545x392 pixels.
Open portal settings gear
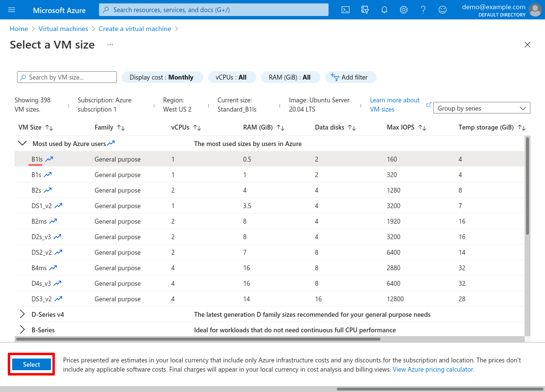click(404, 10)
